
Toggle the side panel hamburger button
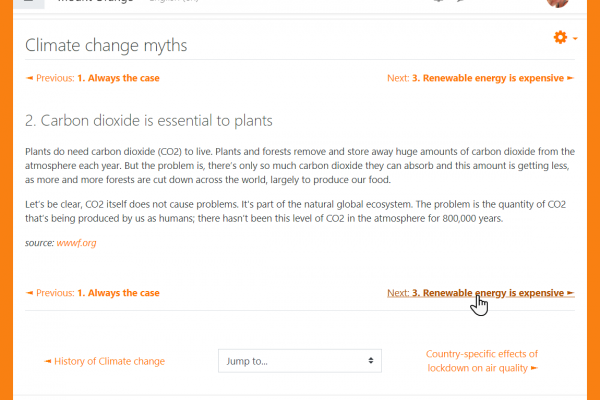click(29, 3)
